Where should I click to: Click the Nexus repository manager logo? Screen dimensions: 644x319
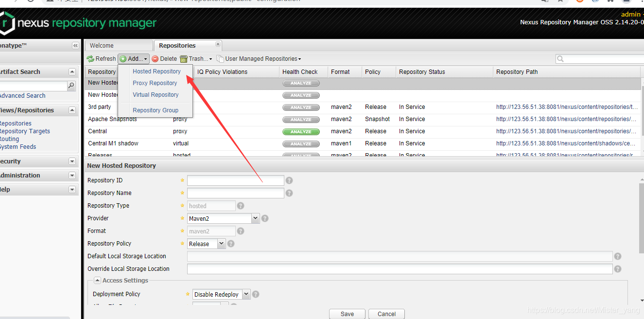[78, 23]
